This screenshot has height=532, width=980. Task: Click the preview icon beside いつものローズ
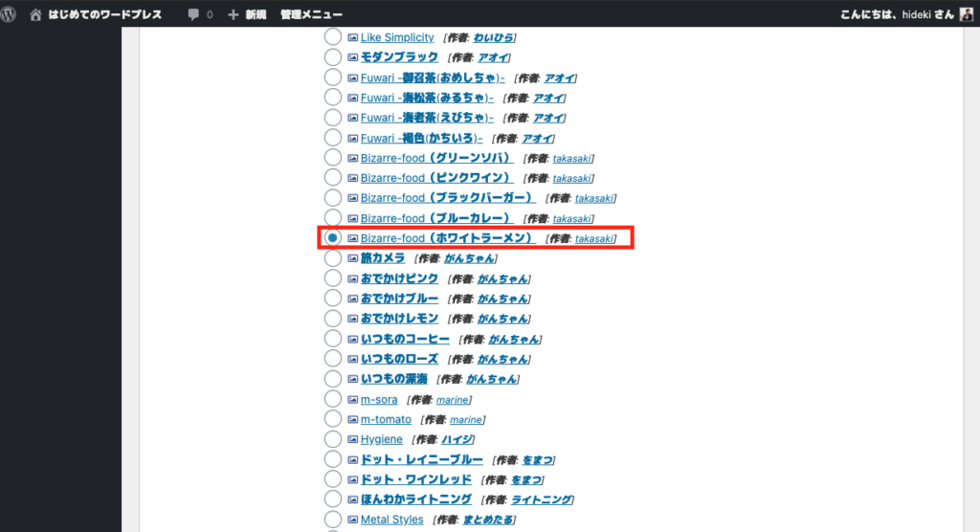[x=352, y=360]
